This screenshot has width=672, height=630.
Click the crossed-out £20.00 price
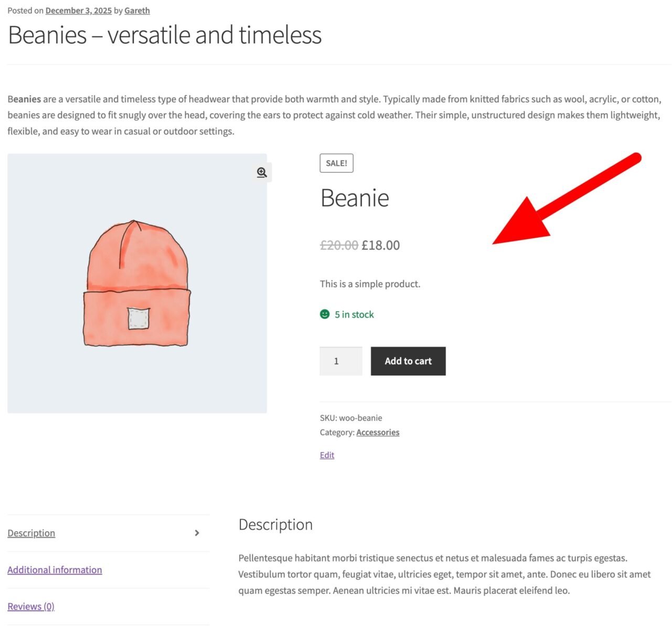tap(338, 245)
